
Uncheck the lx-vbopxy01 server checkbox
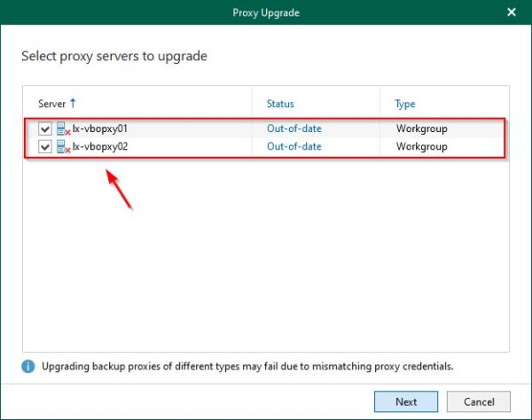click(x=45, y=128)
